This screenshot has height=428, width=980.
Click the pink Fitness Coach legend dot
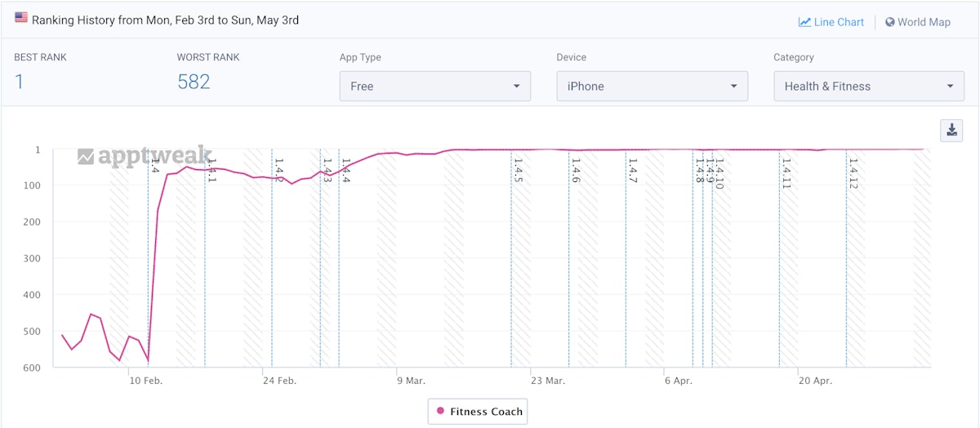pos(440,412)
